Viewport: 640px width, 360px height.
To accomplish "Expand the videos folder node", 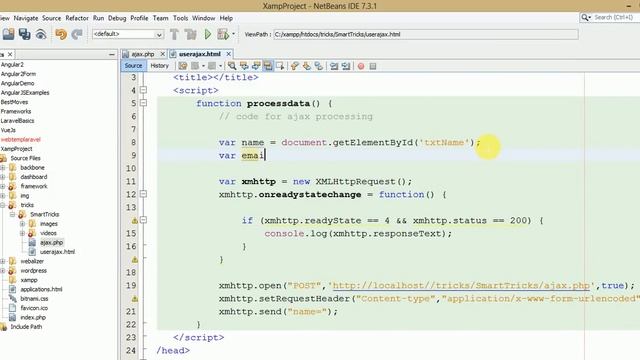I will coord(22,233).
